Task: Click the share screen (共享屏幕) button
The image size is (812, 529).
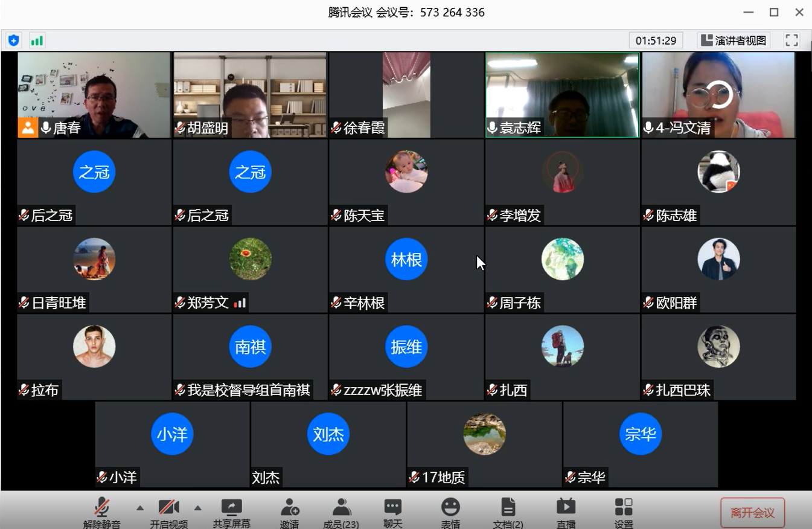Action: (x=231, y=512)
